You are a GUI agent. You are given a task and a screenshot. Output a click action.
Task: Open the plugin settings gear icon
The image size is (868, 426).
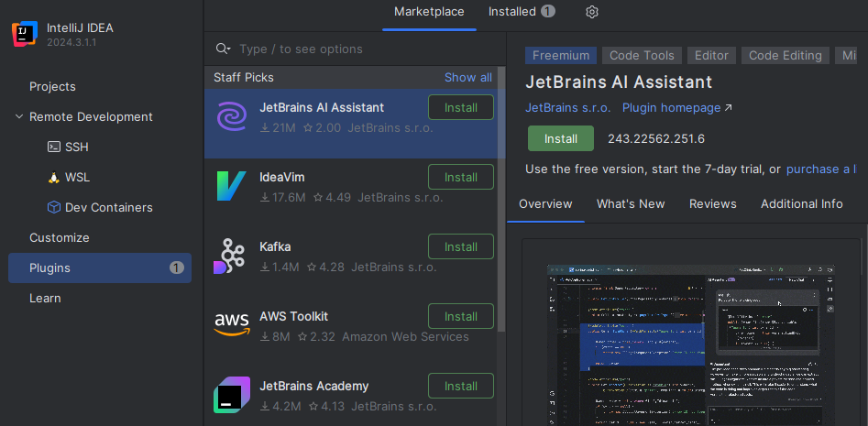pos(592,12)
